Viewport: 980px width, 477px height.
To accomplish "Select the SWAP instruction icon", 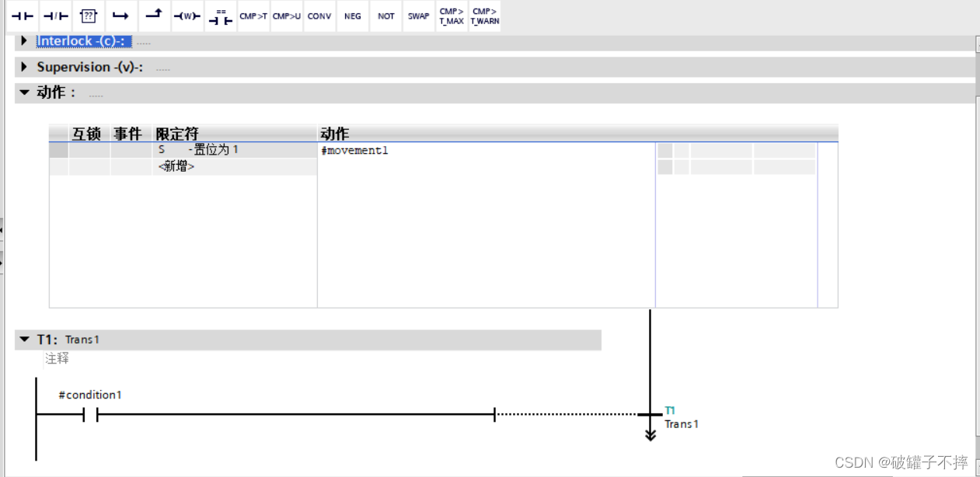I will (418, 16).
